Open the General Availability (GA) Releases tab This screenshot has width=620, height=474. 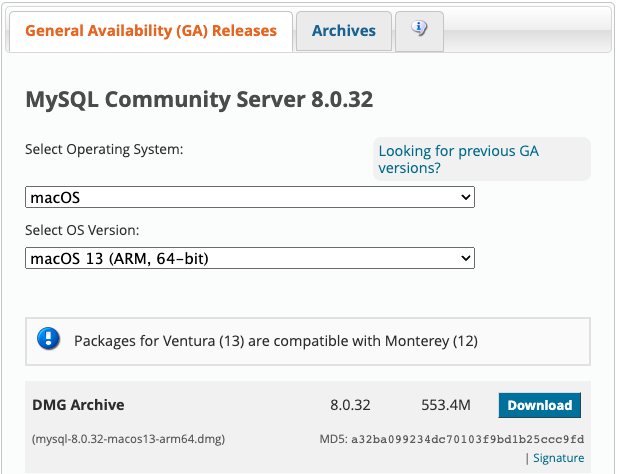pos(151,31)
